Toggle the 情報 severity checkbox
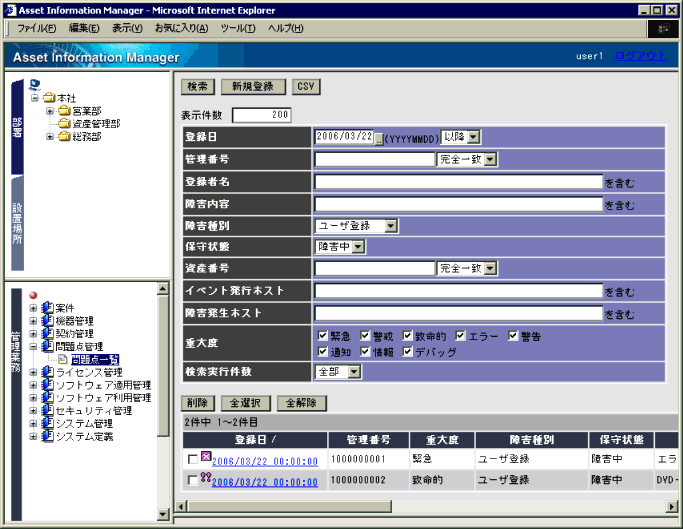Viewport: 683px width, 529px height. (x=365, y=351)
